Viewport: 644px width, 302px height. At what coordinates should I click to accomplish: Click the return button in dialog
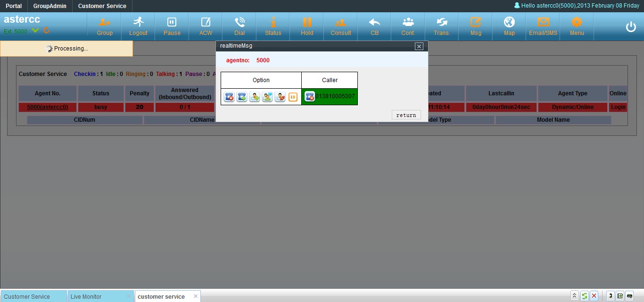pos(406,115)
